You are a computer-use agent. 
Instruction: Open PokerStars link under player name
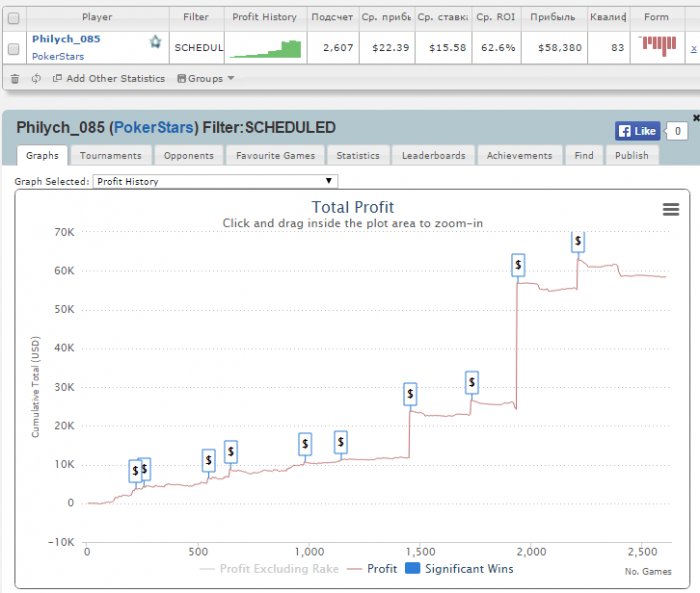point(58,57)
